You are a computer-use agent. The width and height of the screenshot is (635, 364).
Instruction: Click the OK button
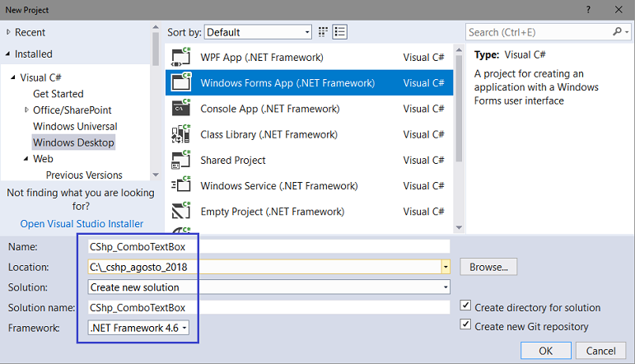[545, 350]
